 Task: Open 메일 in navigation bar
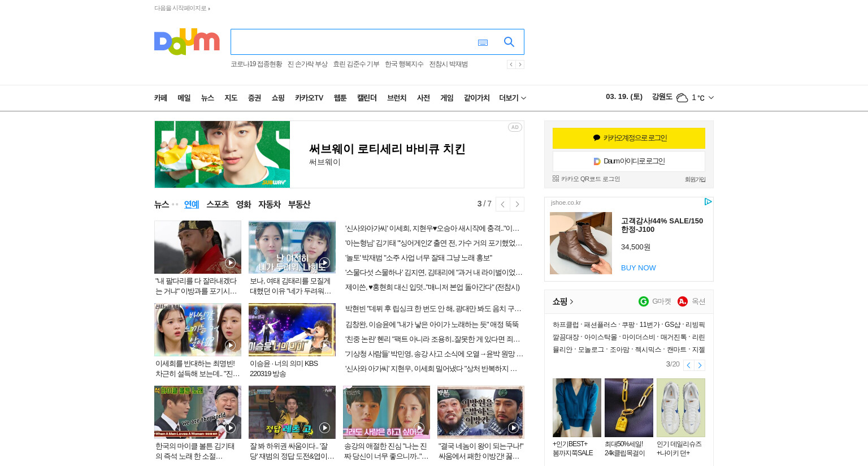pos(184,98)
